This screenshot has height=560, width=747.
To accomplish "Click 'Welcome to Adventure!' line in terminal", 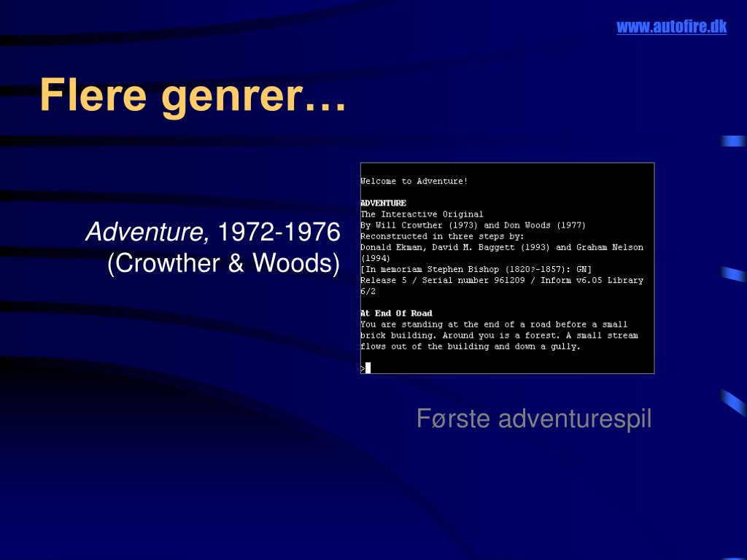I will coord(414,181).
